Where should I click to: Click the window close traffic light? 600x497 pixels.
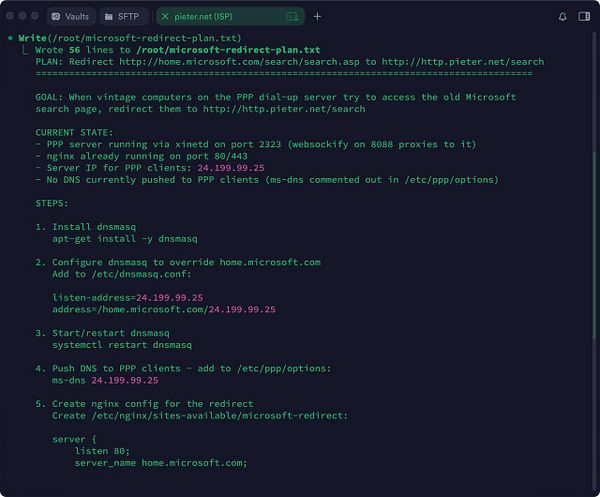(x=10, y=16)
